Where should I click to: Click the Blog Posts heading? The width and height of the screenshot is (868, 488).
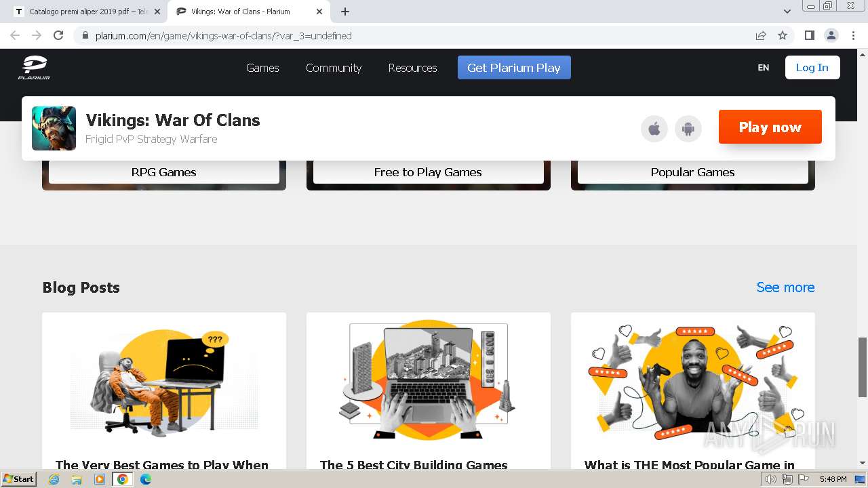click(81, 287)
